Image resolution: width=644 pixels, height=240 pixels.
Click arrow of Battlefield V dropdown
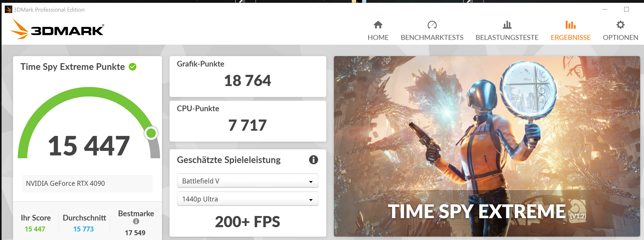311,182
